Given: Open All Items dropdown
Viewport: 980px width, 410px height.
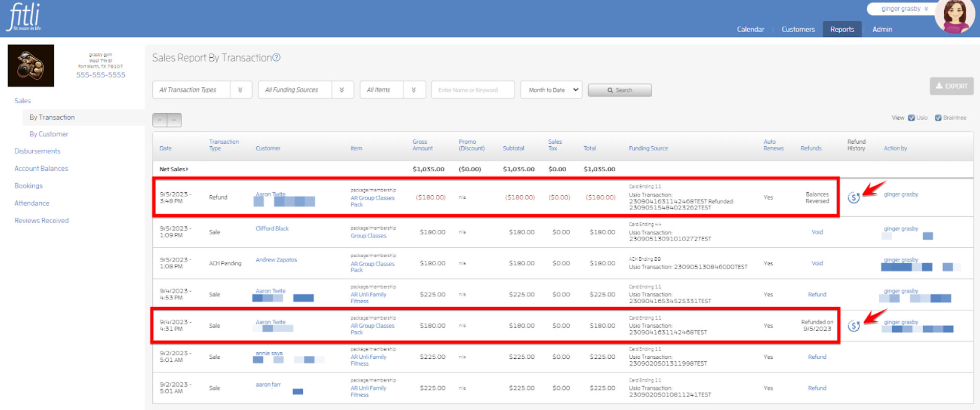Looking at the screenshot, I should pyautogui.click(x=393, y=90).
